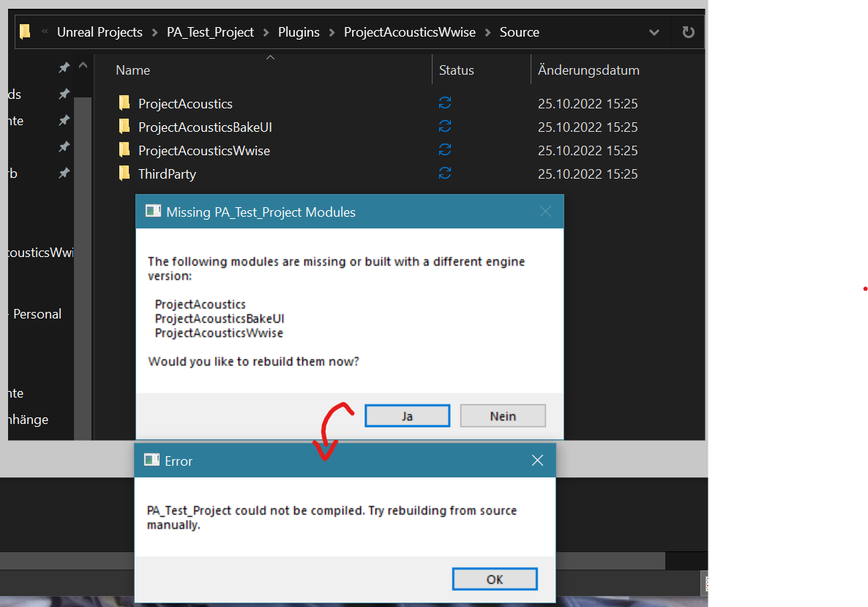Click the window icon of Error dialog
The height and width of the screenshot is (607, 868).
151,460
